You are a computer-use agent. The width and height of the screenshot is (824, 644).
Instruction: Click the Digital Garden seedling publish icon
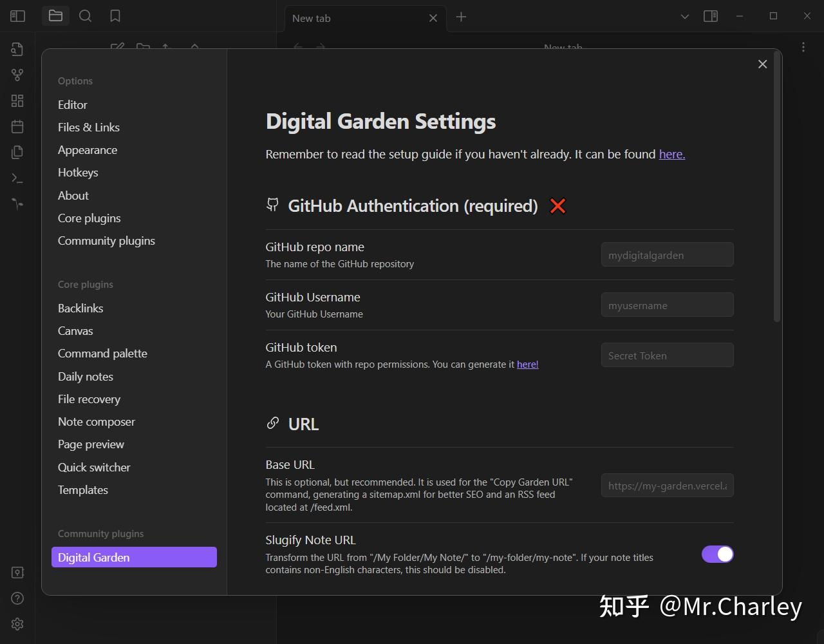[17, 204]
